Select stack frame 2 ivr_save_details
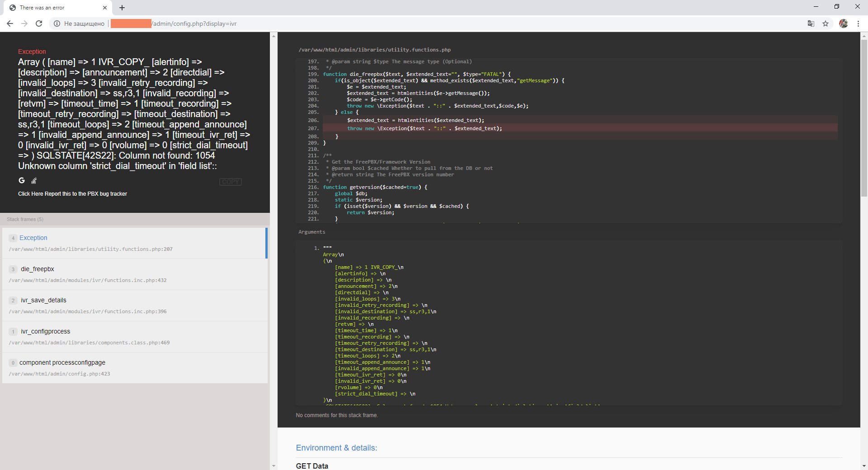 [135, 305]
